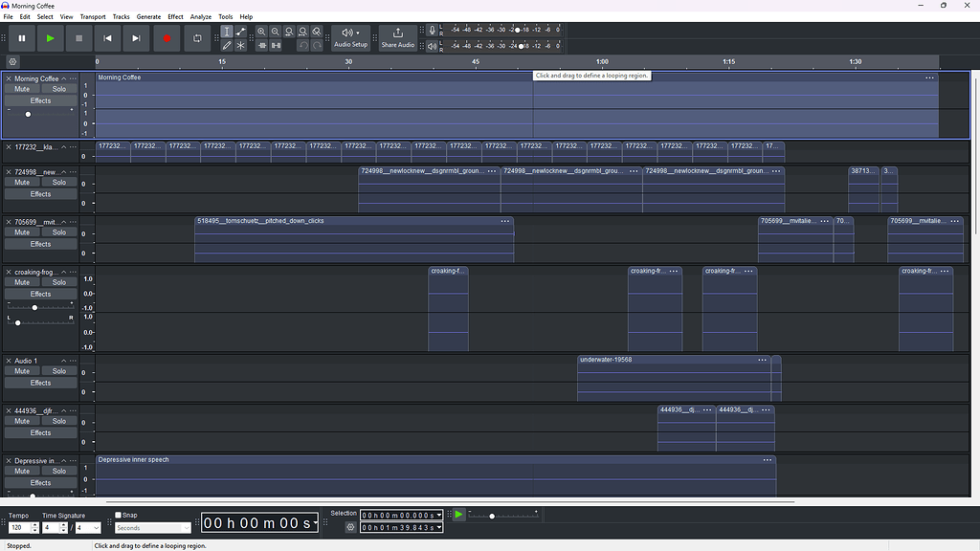980x551 pixels.
Task: Solo the Audio 1 track
Action: point(58,371)
